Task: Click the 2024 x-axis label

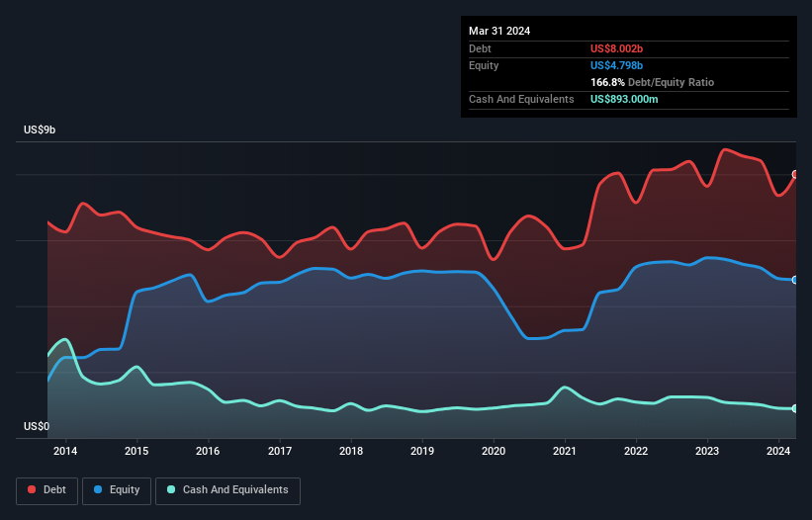Action: (x=778, y=451)
